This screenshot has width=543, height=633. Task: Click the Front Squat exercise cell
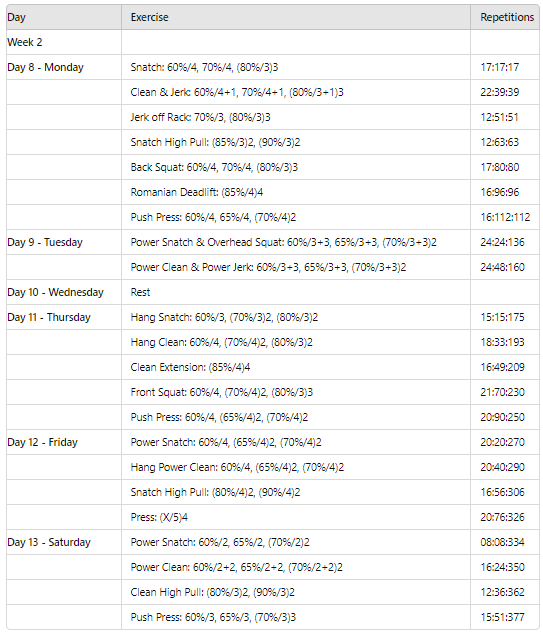pyautogui.click(x=296, y=392)
